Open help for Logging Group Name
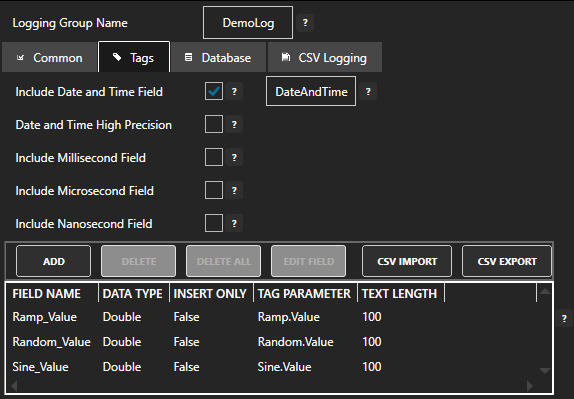The width and height of the screenshot is (574, 399). [305, 23]
